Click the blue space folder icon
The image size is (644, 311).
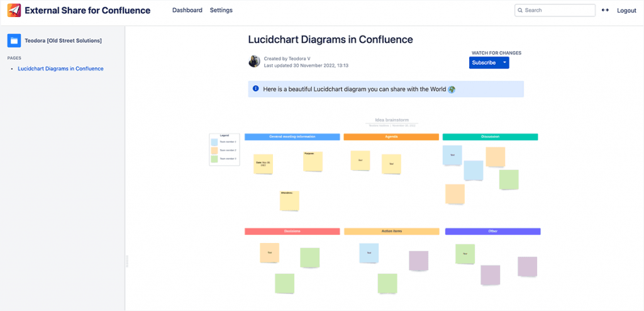(14, 40)
